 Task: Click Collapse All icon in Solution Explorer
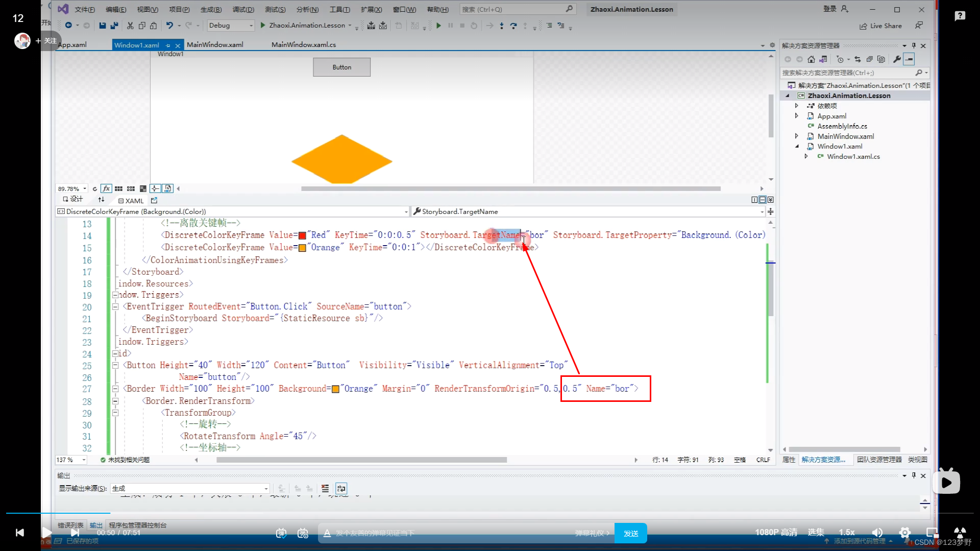coord(869,59)
